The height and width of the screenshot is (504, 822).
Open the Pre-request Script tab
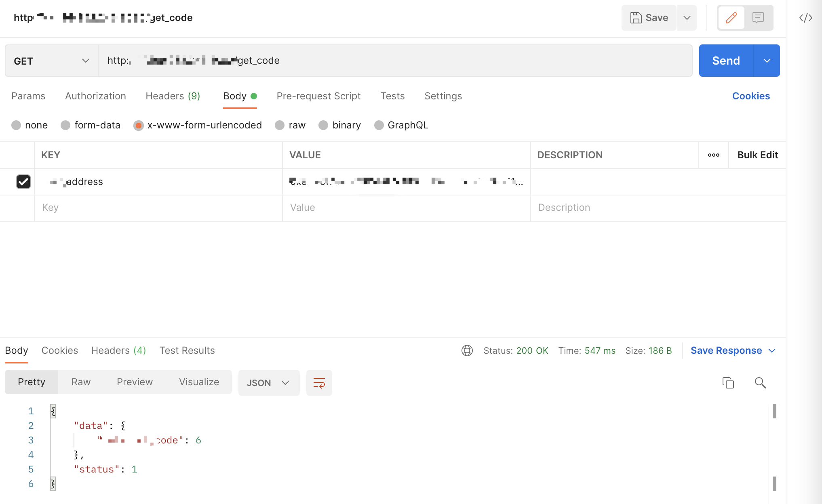[318, 96]
